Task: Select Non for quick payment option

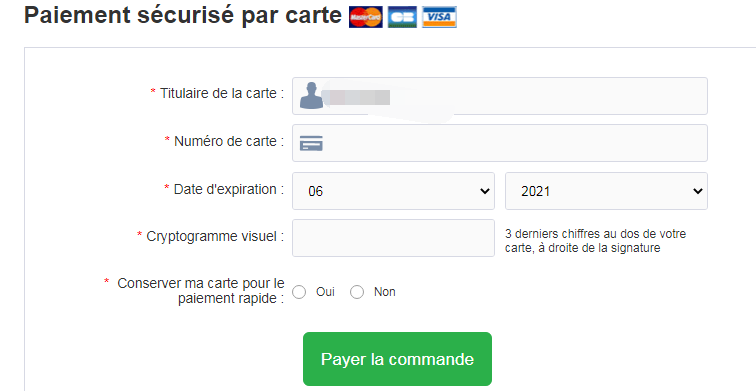Action: point(357,292)
